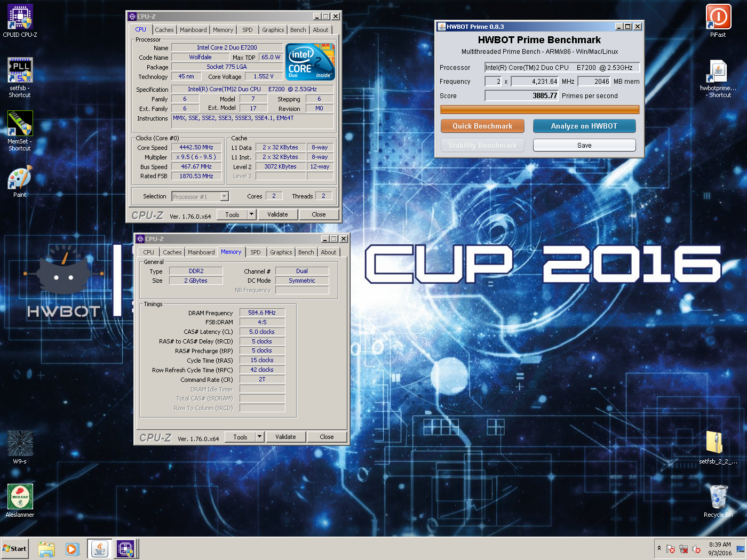
Task: Click Analyze on HWBOT button
Action: [584, 126]
